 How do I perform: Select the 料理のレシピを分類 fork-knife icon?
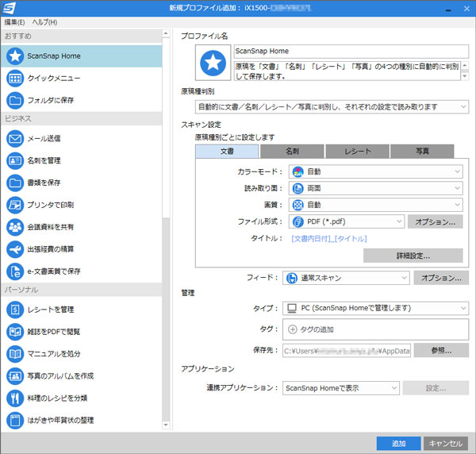pyautogui.click(x=15, y=398)
